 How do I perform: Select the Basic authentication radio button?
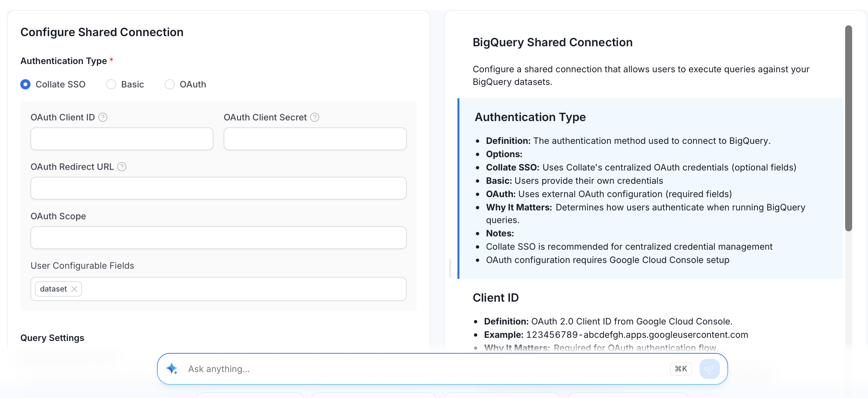point(111,84)
